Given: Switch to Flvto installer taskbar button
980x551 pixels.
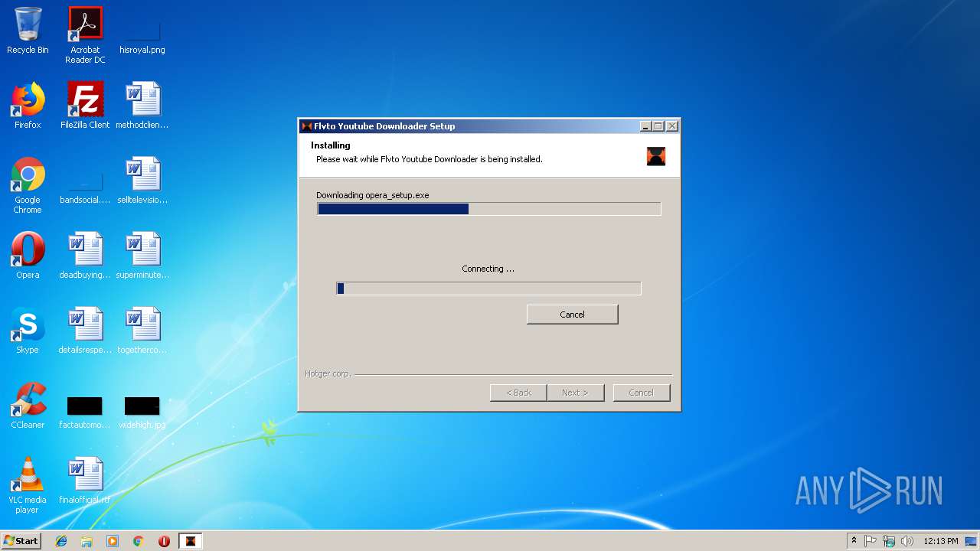Looking at the screenshot, I should coord(191,541).
